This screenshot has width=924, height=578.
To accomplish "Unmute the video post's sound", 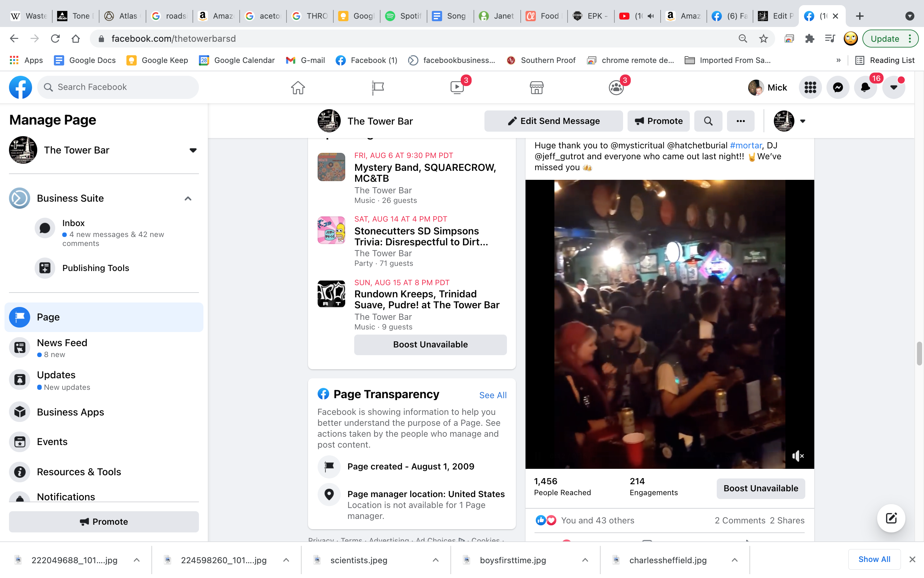I will point(798,456).
